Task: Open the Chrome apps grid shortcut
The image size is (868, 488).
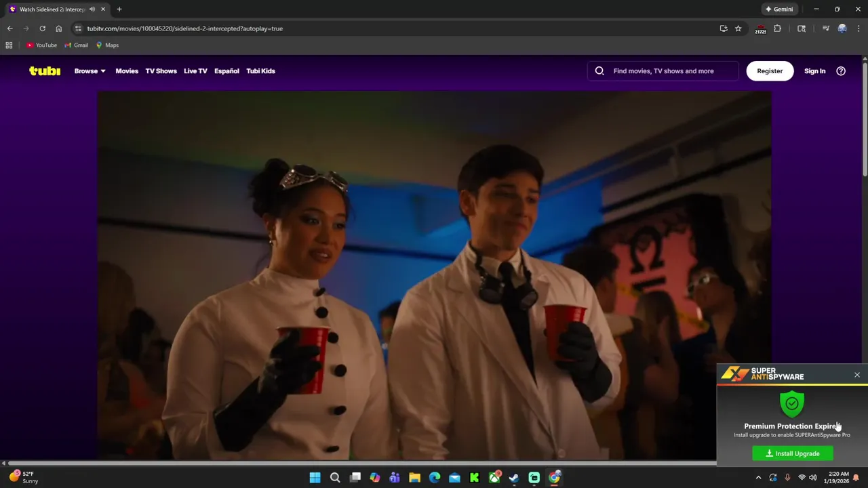Action: coord(9,45)
